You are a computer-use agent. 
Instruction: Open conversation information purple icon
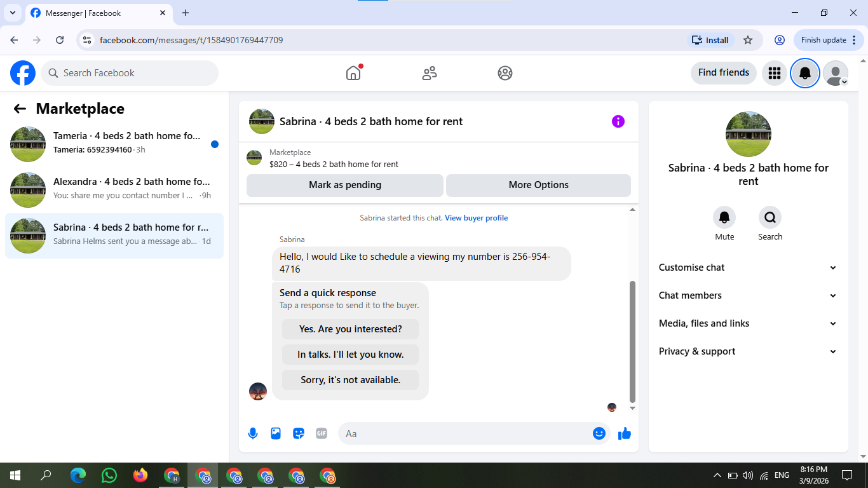(618, 121)
